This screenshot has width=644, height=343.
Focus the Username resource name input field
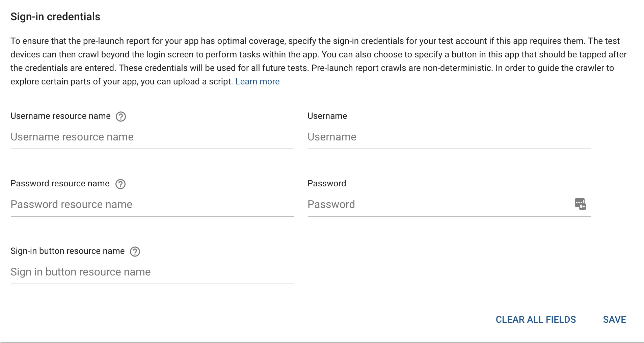(152, 137)
